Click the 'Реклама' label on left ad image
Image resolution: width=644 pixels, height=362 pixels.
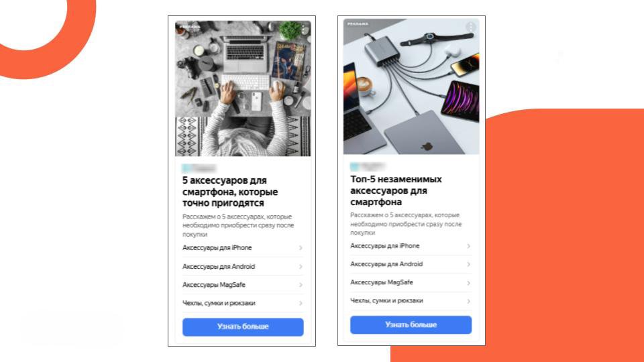tap(190, 27)
